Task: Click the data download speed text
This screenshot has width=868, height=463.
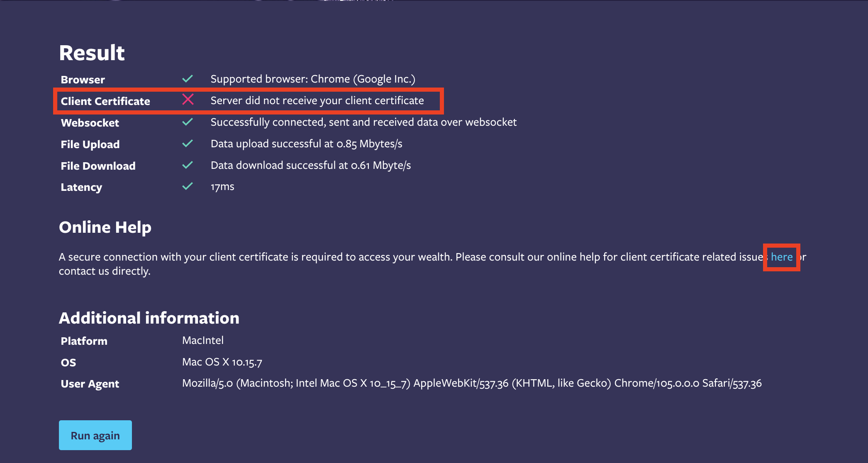Action: coord(311,166)
